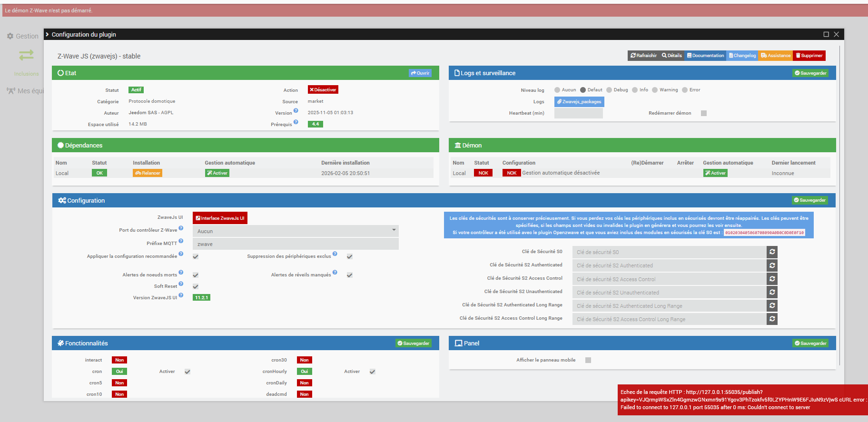
Task: Show help for Soft Reset
Action: [x=181, y=284]
